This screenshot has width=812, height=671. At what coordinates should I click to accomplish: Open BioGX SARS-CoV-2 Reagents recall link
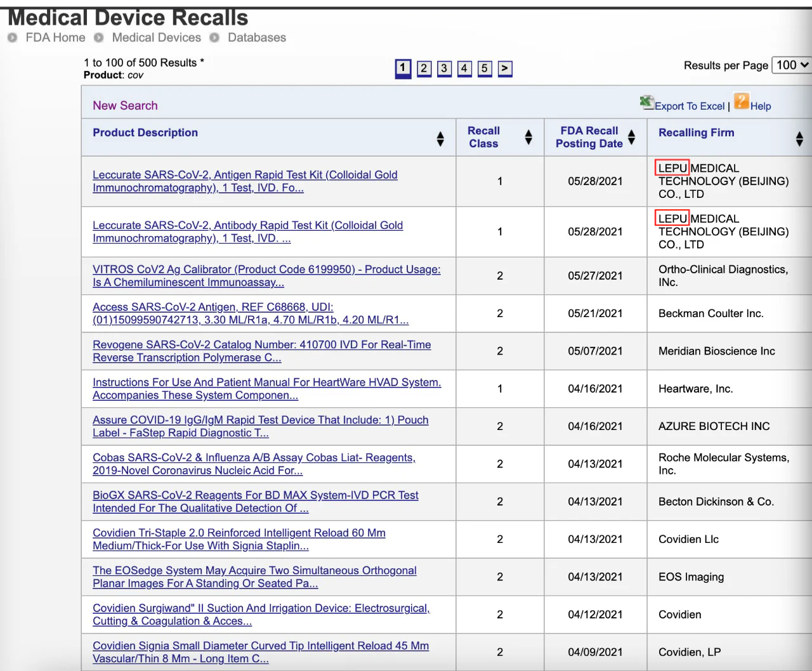point(256,502)
